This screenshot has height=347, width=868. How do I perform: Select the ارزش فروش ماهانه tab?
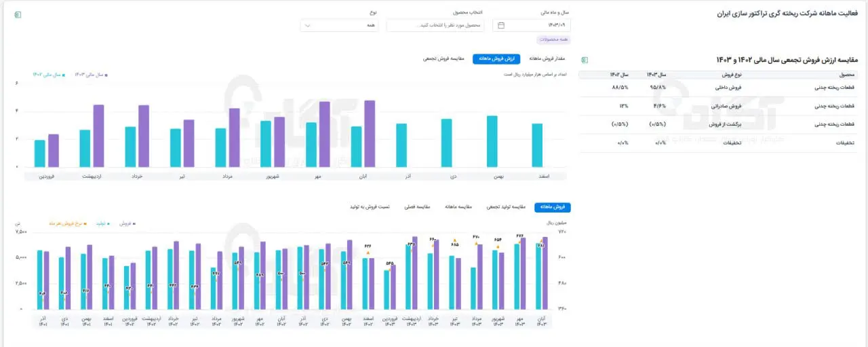[496, 59]
